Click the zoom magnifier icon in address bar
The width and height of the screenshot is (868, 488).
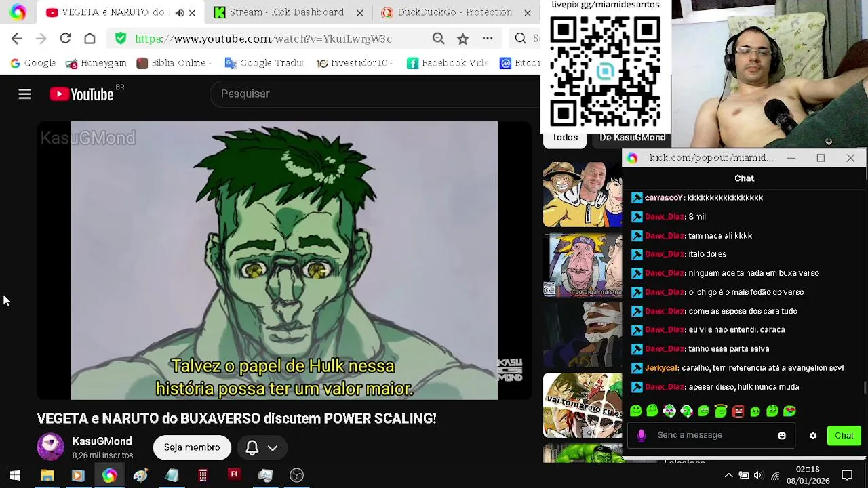coord(438,39)
